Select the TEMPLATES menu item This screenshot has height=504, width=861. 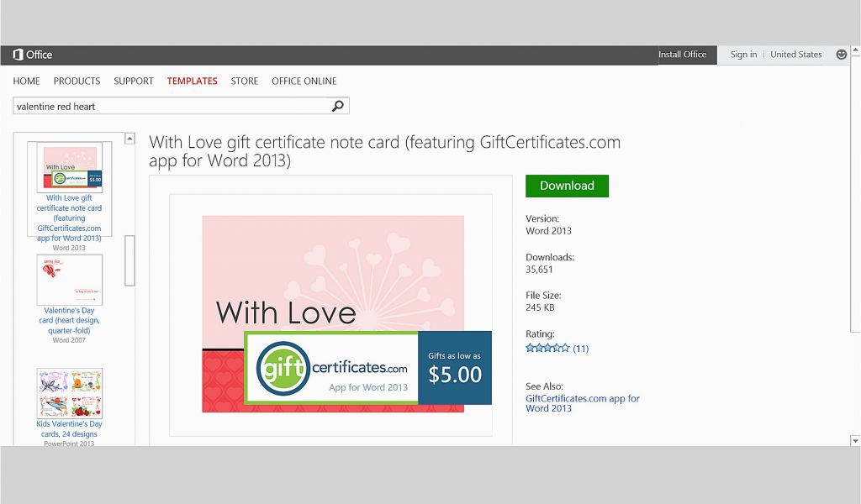[x=193, y=81]
